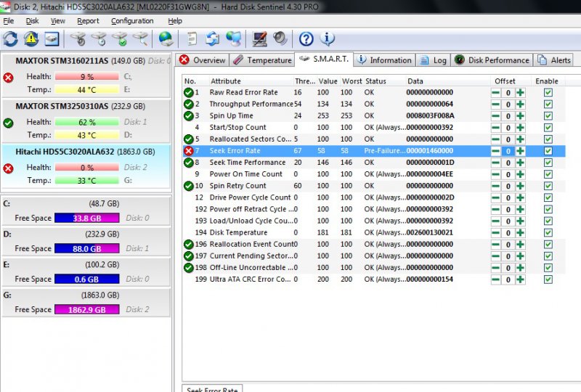Uncheck Enable box for Raw Read Error Rate

pyautogui.click(x=548, y=93)
